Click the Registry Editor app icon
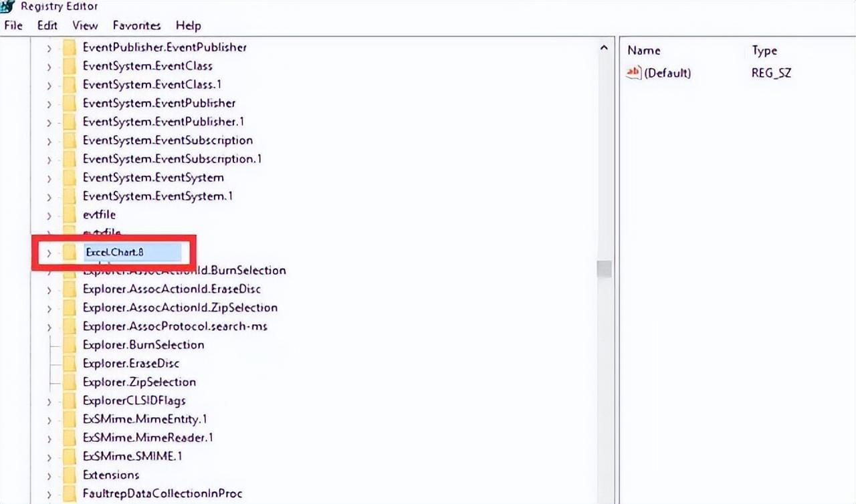 click(x=7, y=6)
